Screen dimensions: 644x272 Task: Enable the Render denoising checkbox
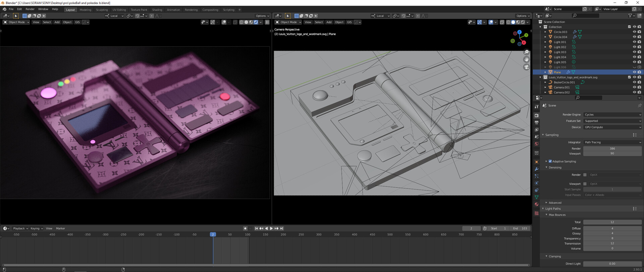tap(585, 175)
